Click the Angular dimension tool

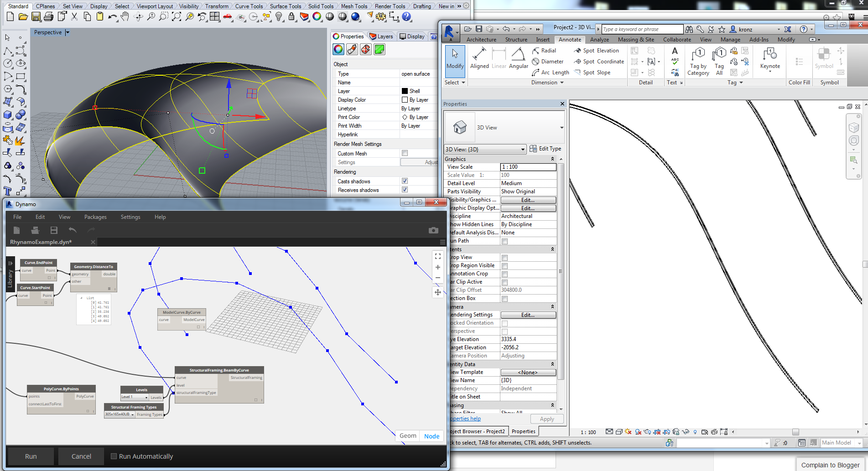tap(518, 58)
